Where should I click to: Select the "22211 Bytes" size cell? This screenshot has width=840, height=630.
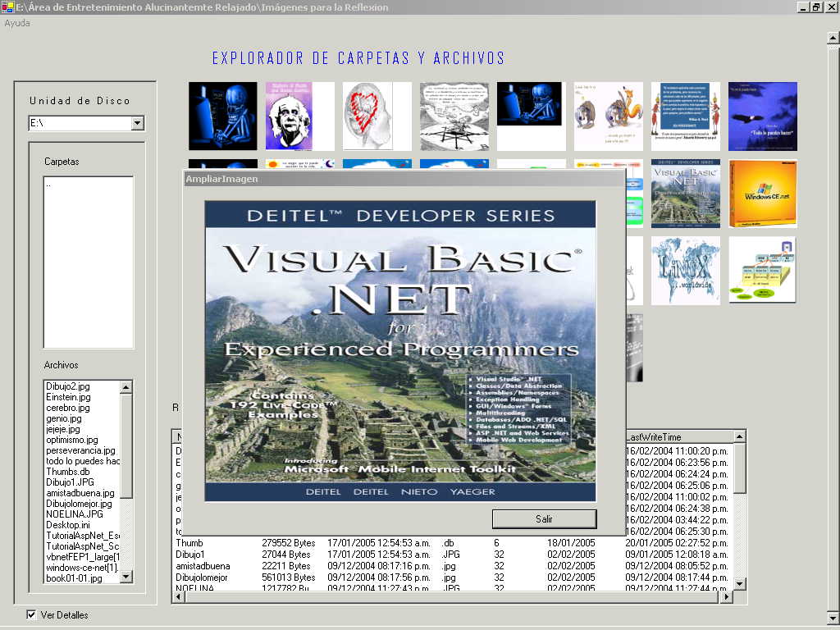[286, 566]
